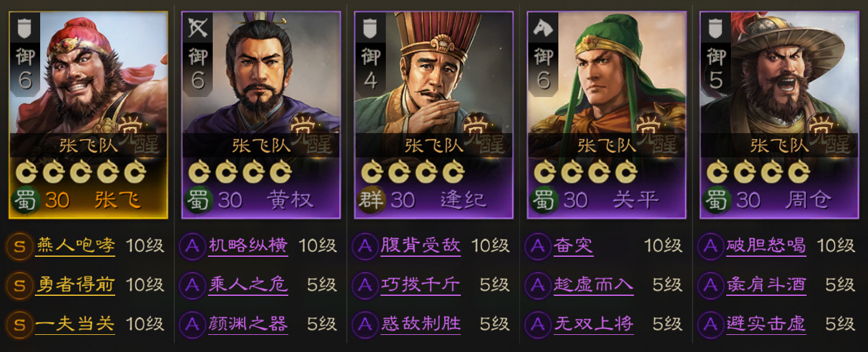Click the 群 faction badge on 逢纪 card
The image size is (868, 352).
click(370, 201)
